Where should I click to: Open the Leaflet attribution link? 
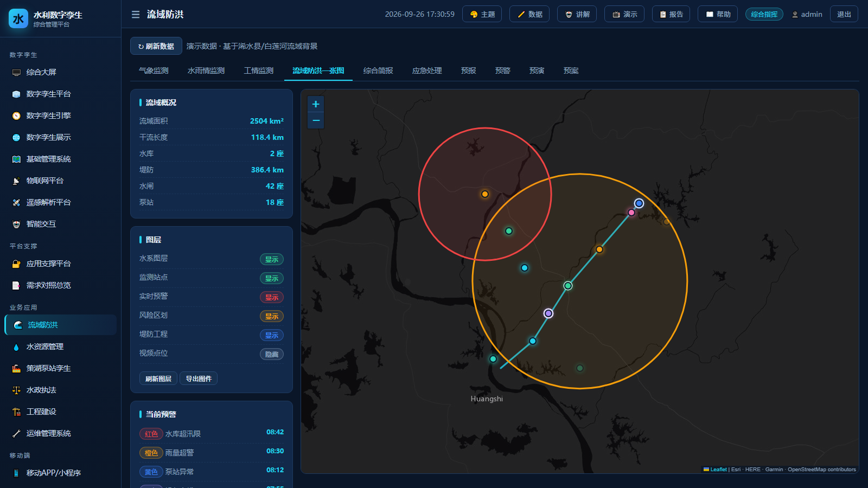pos(716,470)
